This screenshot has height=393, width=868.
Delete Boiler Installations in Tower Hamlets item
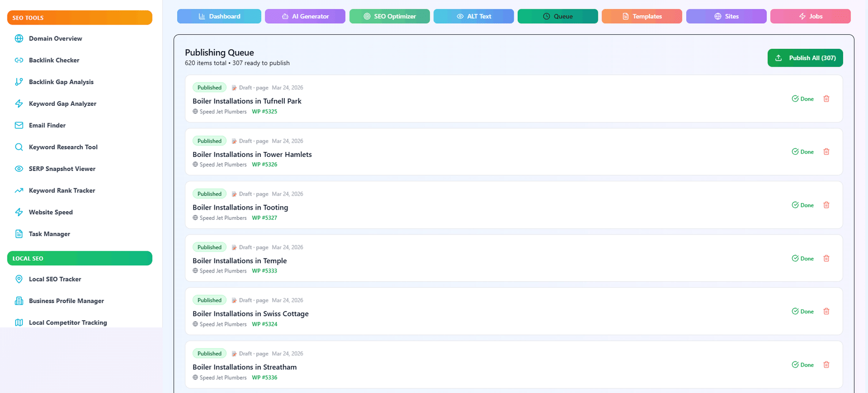(x=826, y=152)
